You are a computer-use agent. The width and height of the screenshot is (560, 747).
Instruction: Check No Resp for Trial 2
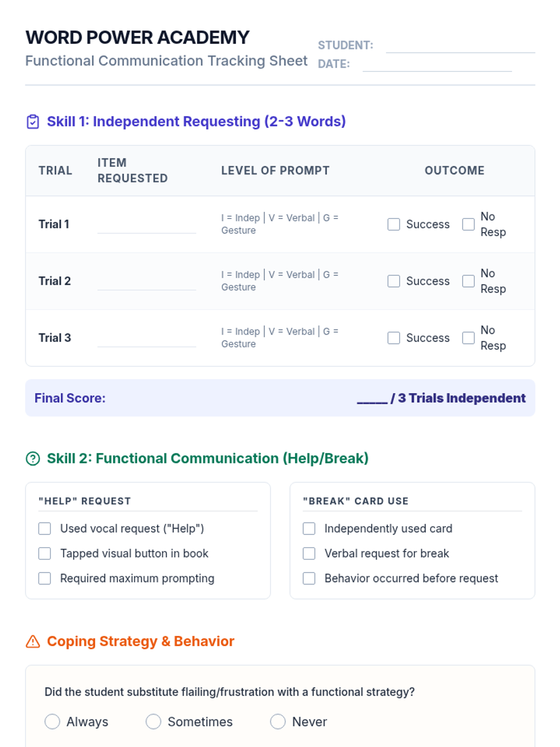(468, 281)
